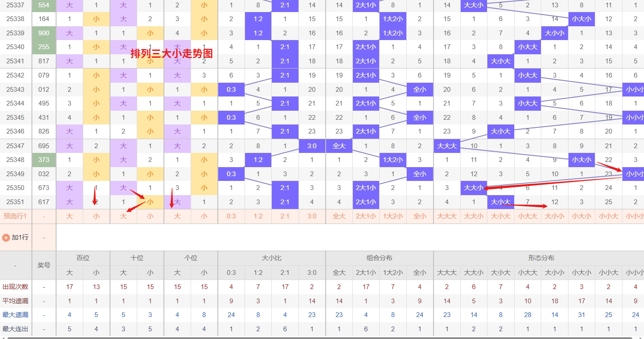Select 百位 小 in the 预选行1 row
Screen dimensions: 644x339
click(96, 216)
